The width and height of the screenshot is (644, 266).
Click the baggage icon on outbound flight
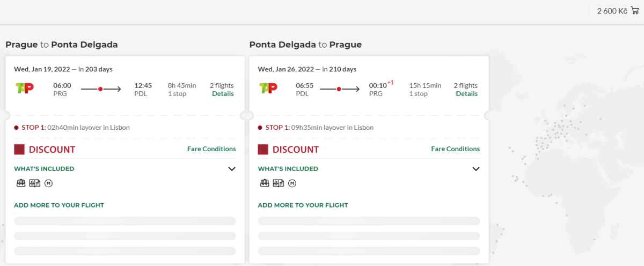tap(21, 183)
